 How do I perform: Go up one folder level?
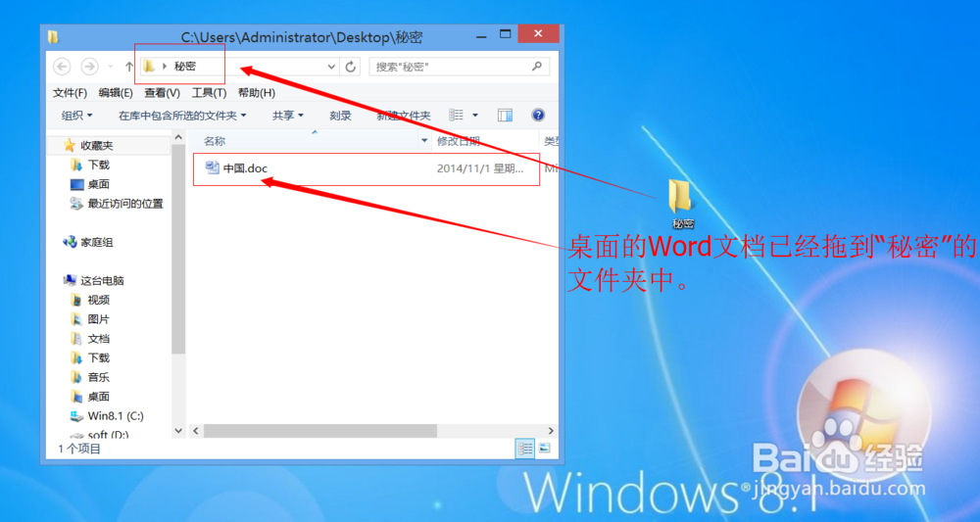pos(128,67)
